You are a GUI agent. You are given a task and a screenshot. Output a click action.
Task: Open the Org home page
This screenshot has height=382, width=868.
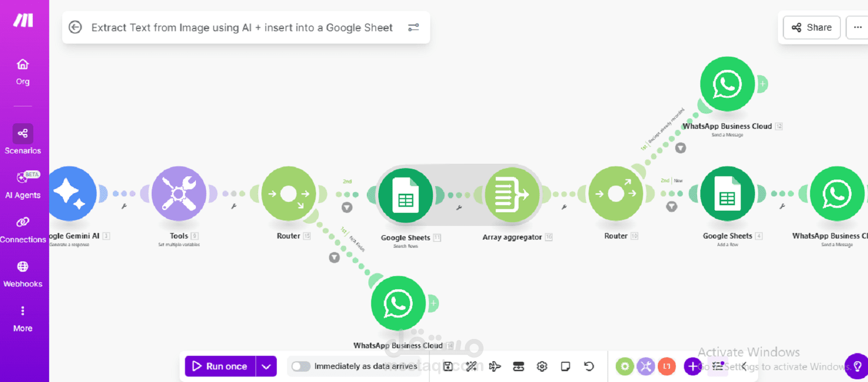(x=22, y=72)
